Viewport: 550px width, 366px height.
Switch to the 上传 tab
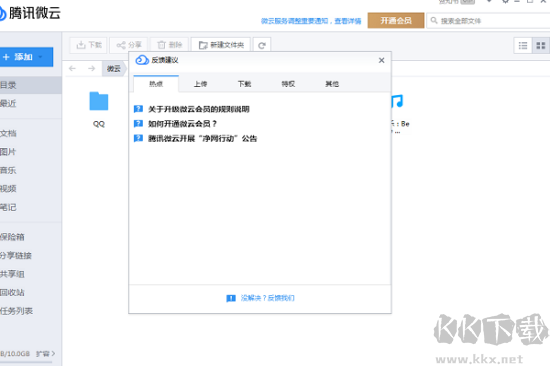pos(200,84)
